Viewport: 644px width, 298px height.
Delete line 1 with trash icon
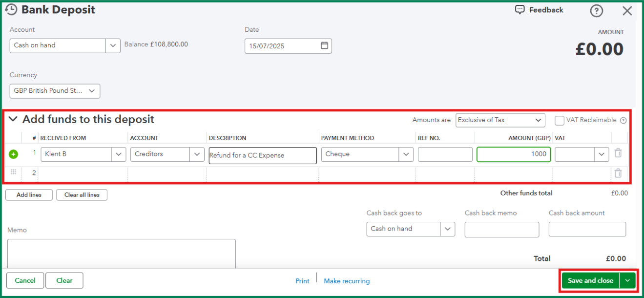click(x=618, y=153)
